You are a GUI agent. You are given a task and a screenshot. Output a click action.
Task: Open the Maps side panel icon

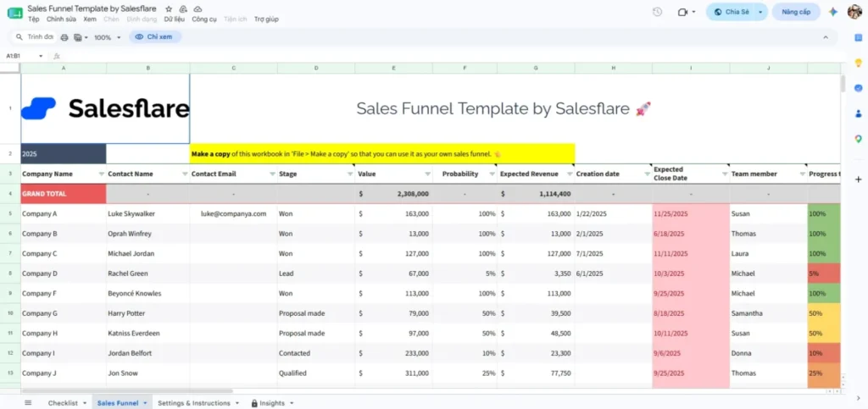tap(858, 139)
